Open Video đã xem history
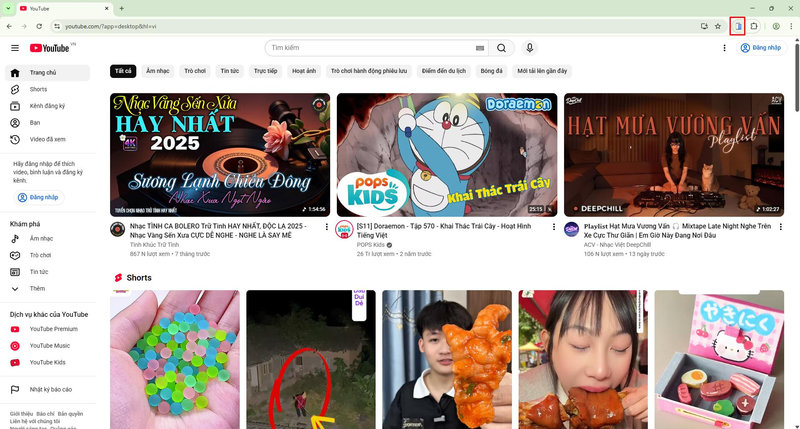The image size is (800, 429). [x=47, y=139]
